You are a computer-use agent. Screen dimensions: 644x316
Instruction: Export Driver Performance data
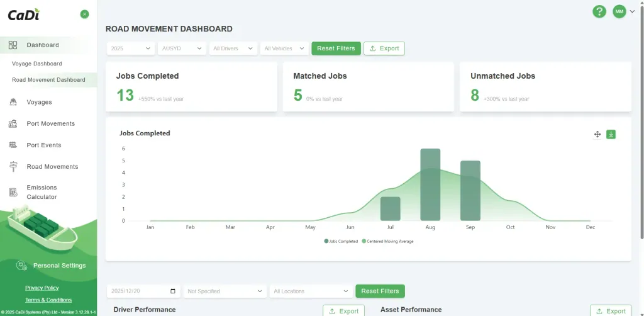343,311
